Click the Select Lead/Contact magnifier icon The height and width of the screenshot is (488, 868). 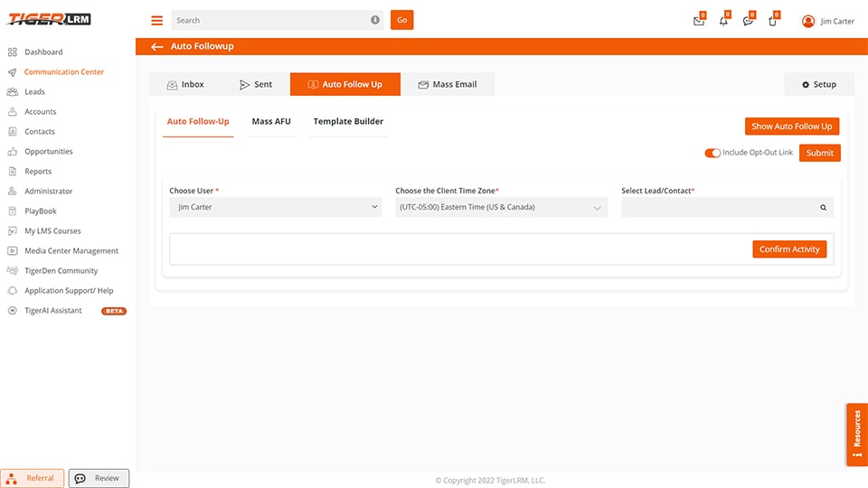pos(823,208)
